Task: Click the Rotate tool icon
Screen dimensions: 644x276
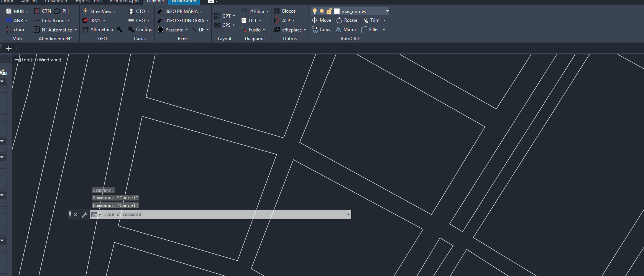Action: coord(339,20)
